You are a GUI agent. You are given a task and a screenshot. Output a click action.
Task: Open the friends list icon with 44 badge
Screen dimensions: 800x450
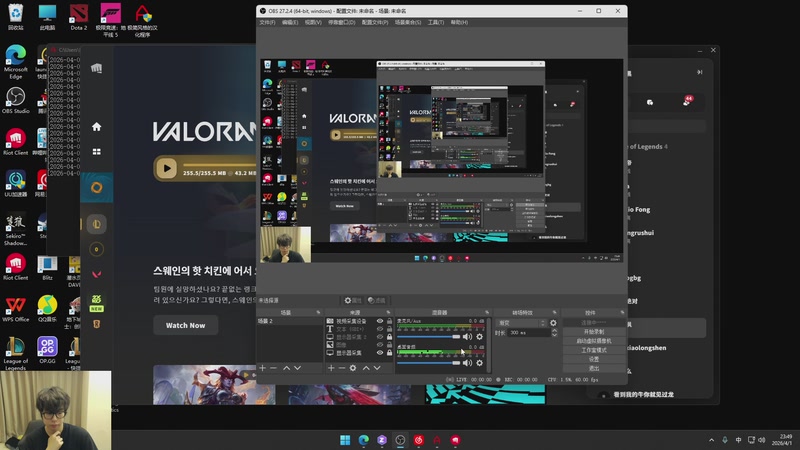click(x=687, y=101)
